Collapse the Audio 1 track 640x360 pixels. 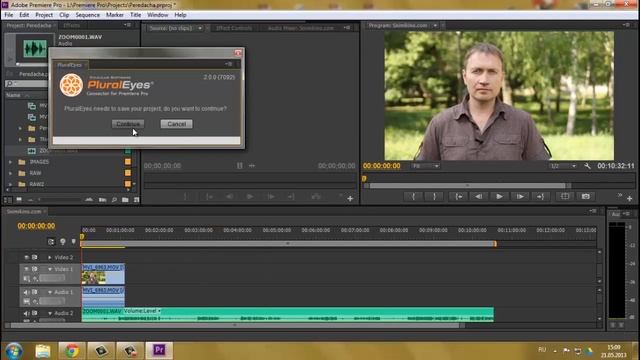[50, 292]
